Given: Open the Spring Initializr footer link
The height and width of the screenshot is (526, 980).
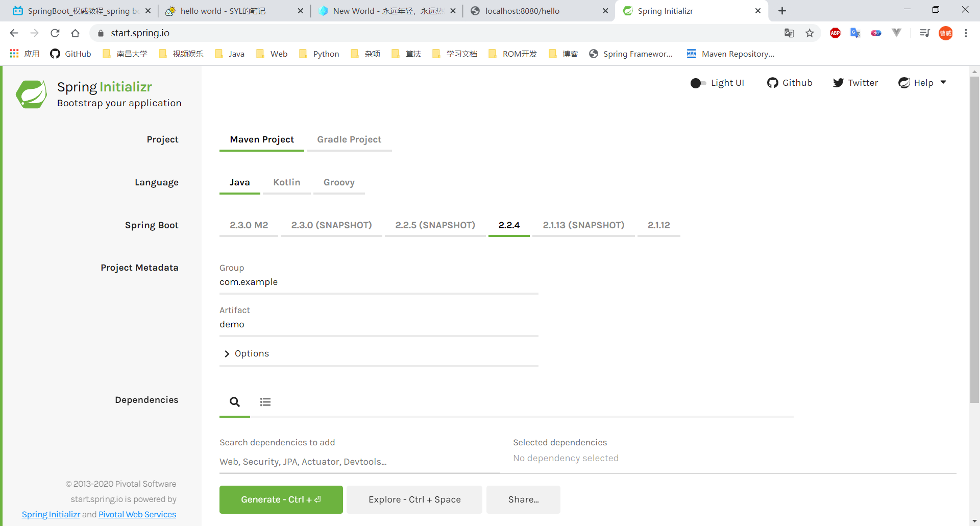Looking at the screenshot, I should tap(51, 514).
